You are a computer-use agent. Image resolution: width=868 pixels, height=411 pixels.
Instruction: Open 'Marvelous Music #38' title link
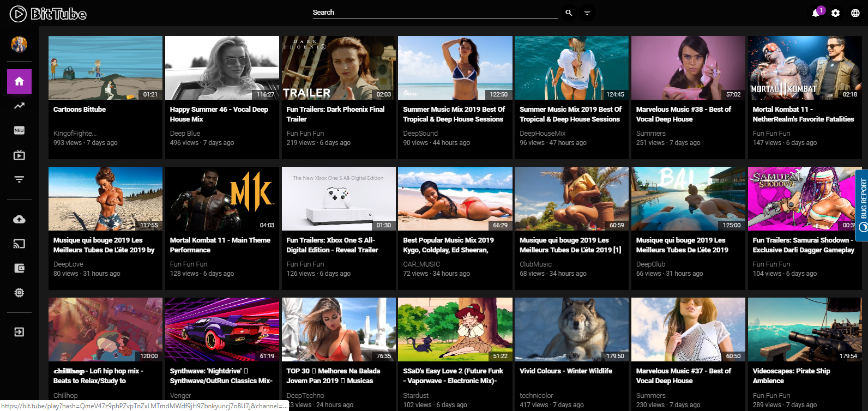[x=684, y=114]
